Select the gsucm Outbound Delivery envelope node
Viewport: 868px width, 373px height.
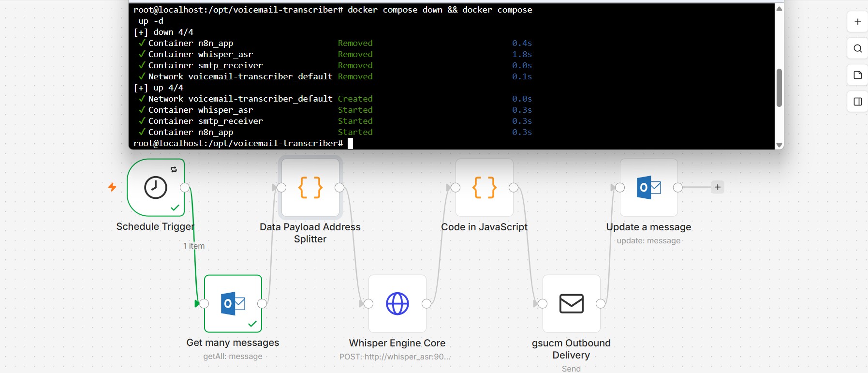pos(572,303)
